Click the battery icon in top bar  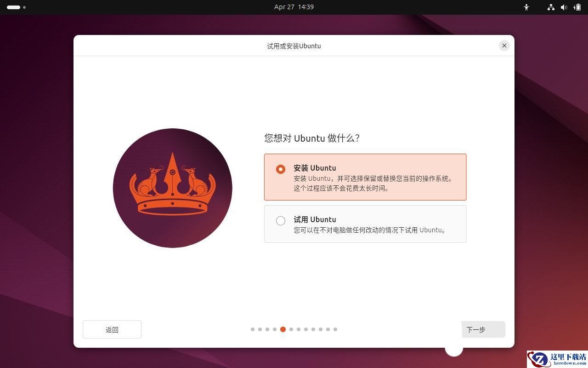click(577, 7)
